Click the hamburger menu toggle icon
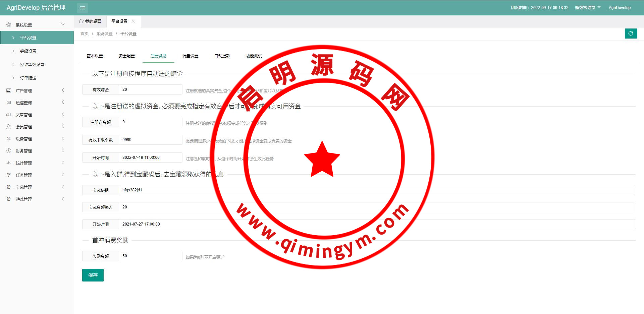644x314 pixels. pyautogui.click(x=83, y=8)
